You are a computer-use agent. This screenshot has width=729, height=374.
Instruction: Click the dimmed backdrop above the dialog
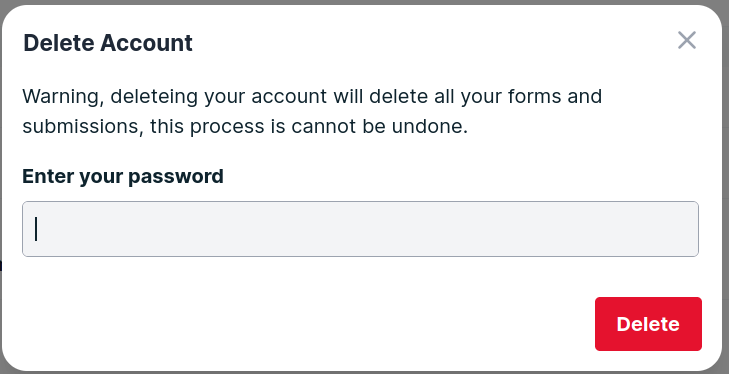click(364, 2)
